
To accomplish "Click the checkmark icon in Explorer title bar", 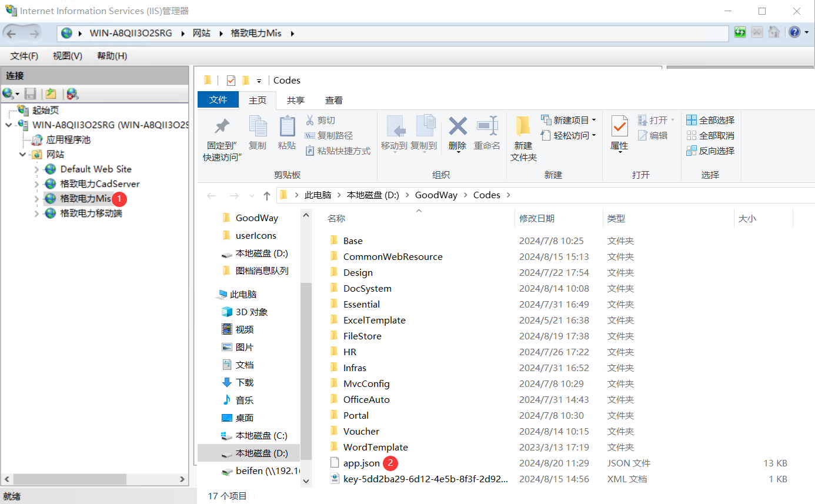I will [x=231, y=81].
